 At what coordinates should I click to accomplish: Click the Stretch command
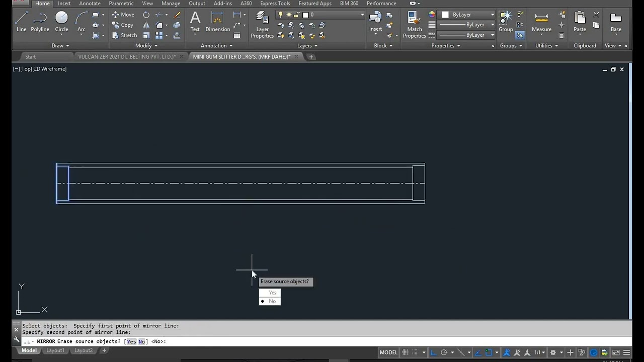(x=124, y=35)
